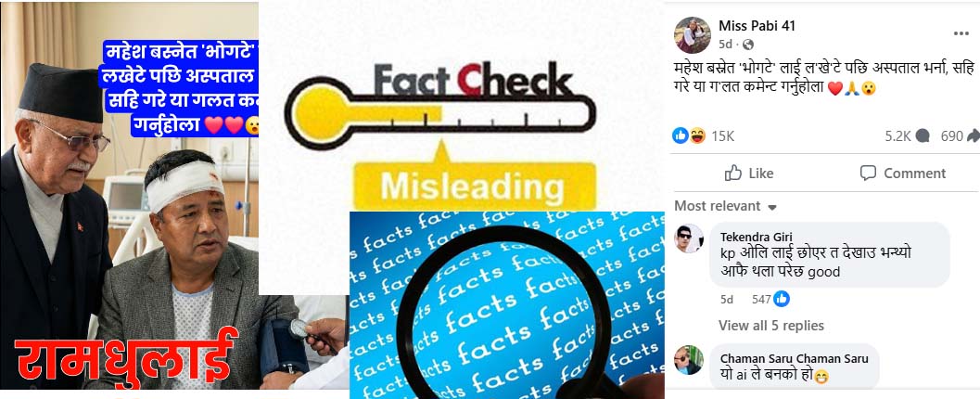This screenshot has width=980, height=399.
Task: Click the comments count bubble icon
Action: (x=922, y=135)
